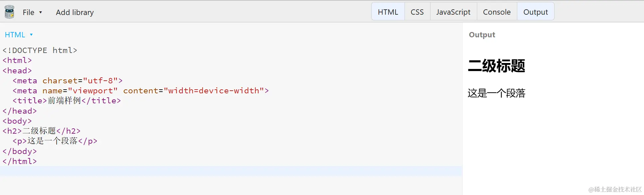
Task: Click the <h2>二级标题</h2> code line
Action: (42, 131)
